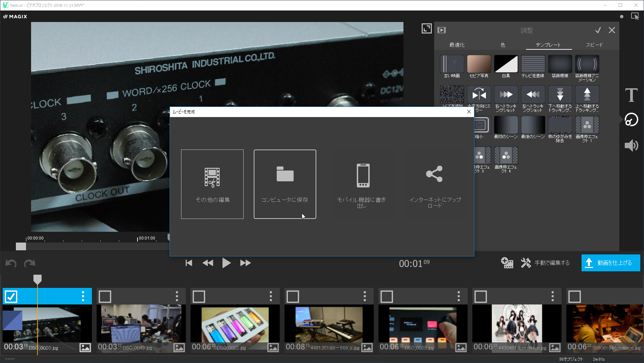Open options menu for 569_o.jpg clip
The height and width of the screenshot is (363, 644).
[365, 297]
